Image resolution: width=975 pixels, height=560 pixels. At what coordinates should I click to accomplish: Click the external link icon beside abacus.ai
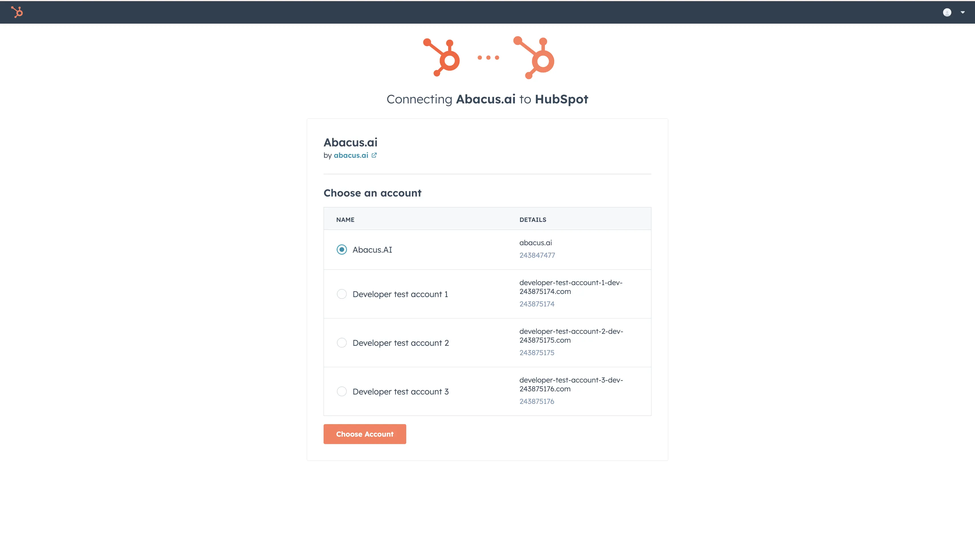[x=374, y=156]
